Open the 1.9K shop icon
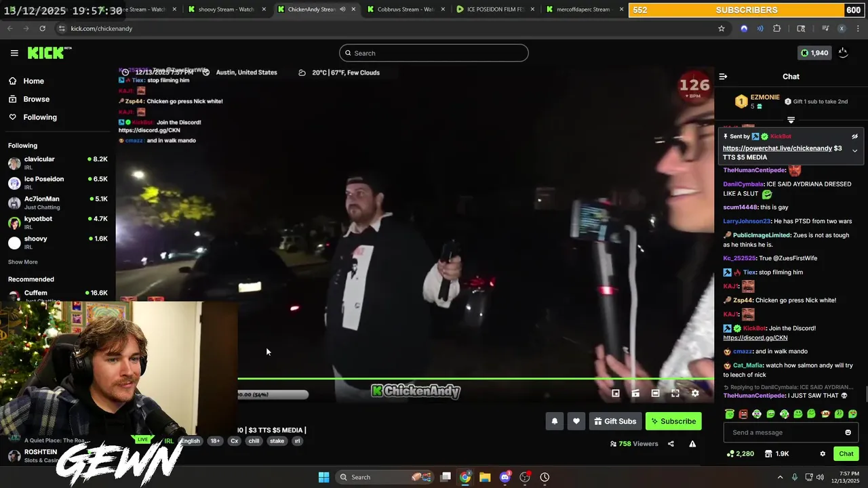This screenshot has width=868, height=488. (x=777, y=454)
